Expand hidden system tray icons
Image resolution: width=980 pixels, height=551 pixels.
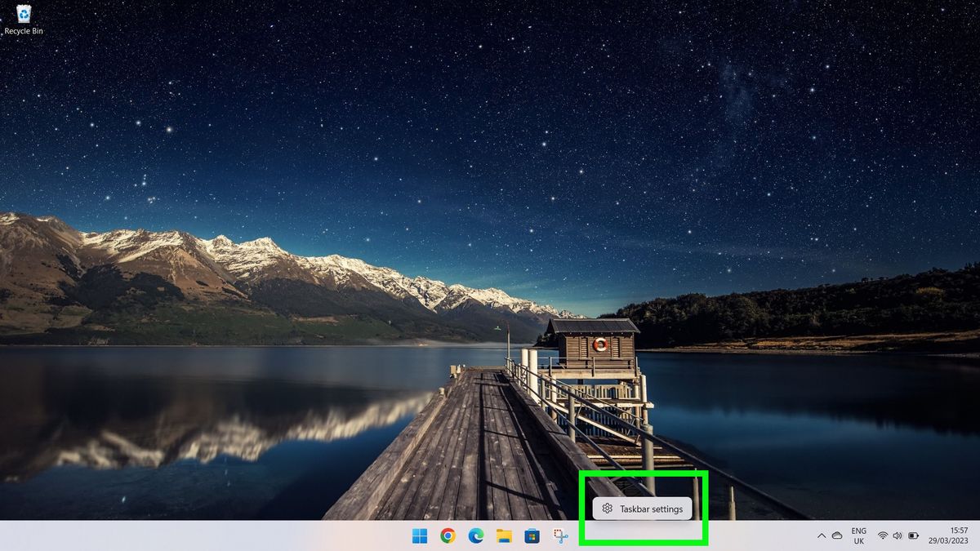click(822, 535)
